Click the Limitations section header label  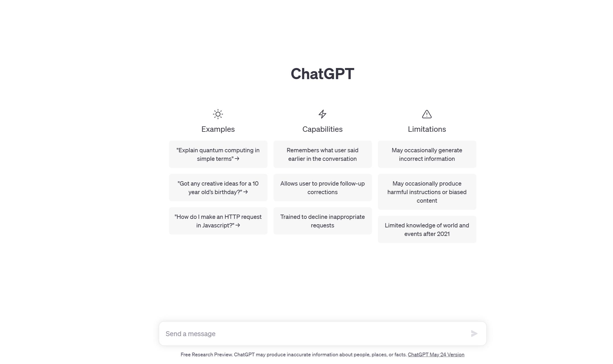pos(427,129)
